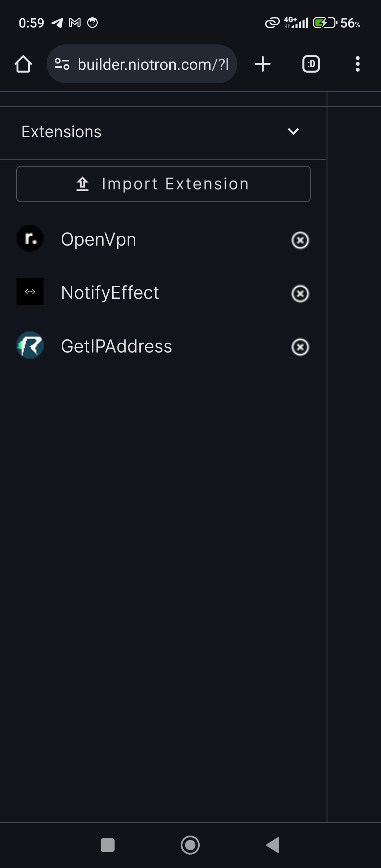Screen dimensions: 381x868
Task: Remove the NotifyEffect extension
Action: click(300, 294)
